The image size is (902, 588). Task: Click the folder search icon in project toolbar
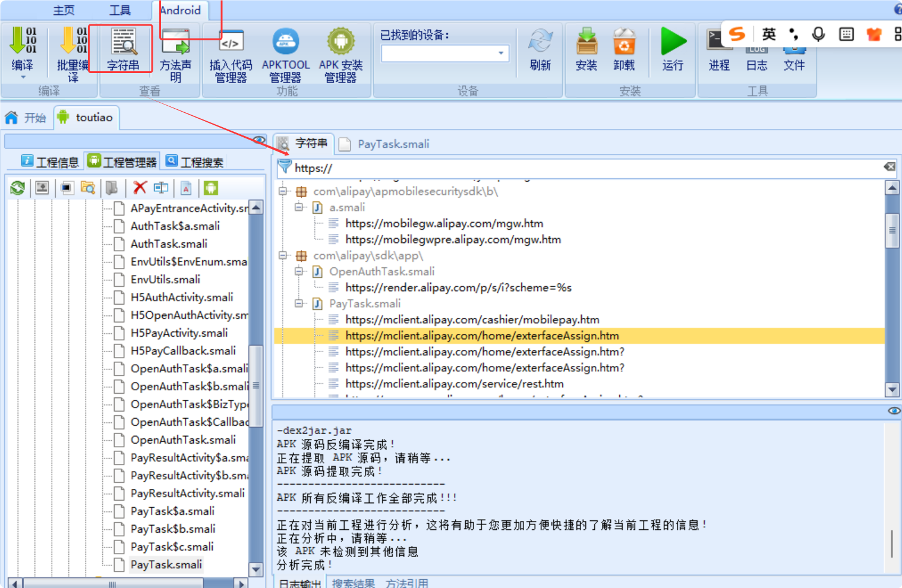click(x=88, y=188)
